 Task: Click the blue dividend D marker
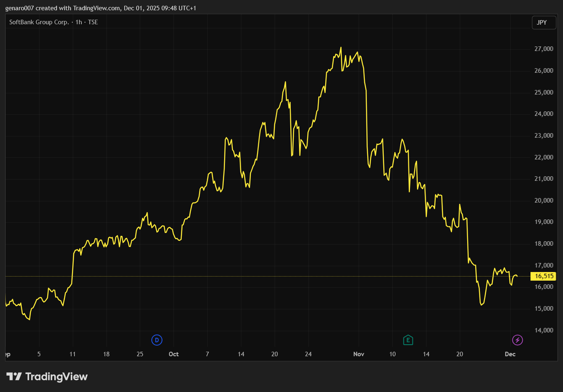(157, 340)
